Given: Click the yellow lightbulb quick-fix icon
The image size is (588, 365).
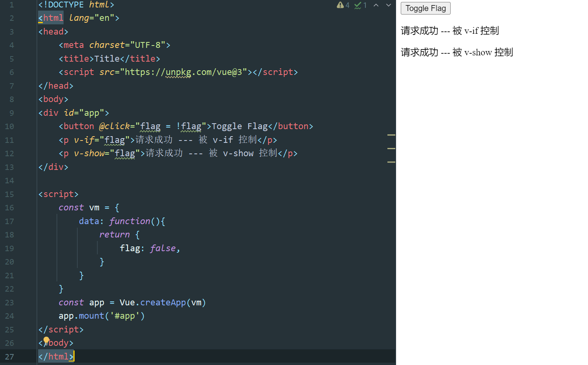Looking at the screenshot, I should tap(46, 340).
